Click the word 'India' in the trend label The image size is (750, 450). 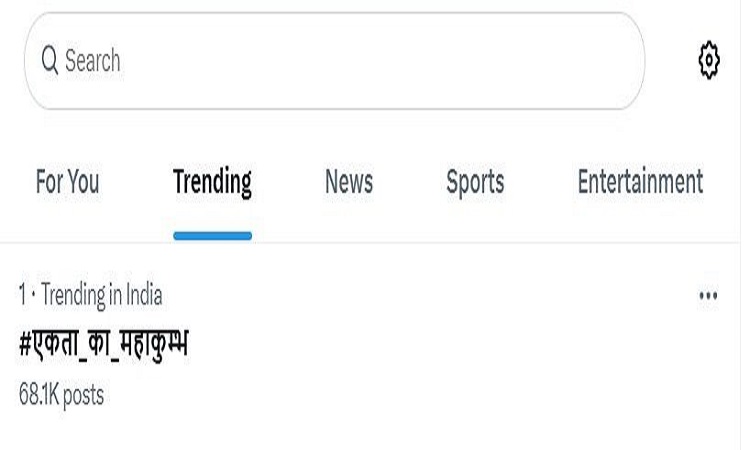click(144, 295)
